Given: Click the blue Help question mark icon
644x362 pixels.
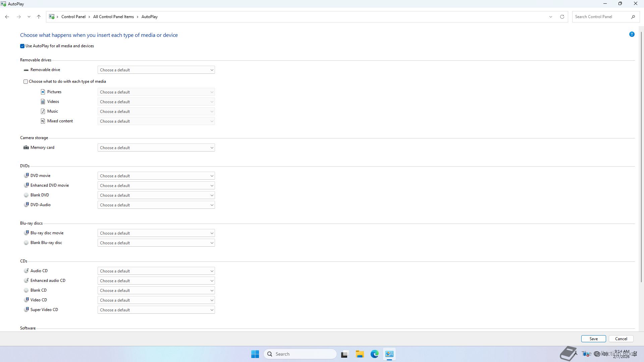Looking at the screenshot, I should pos(632,34).
